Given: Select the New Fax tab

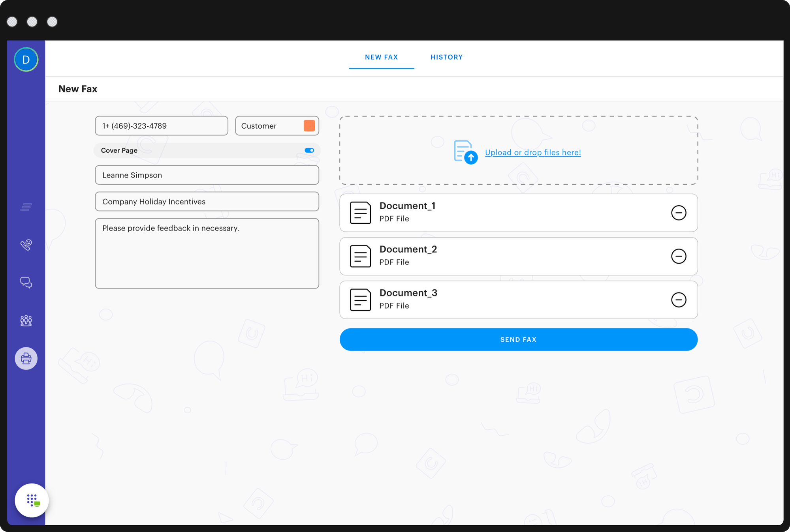Looking at the screenshot, I should [381, 57].
